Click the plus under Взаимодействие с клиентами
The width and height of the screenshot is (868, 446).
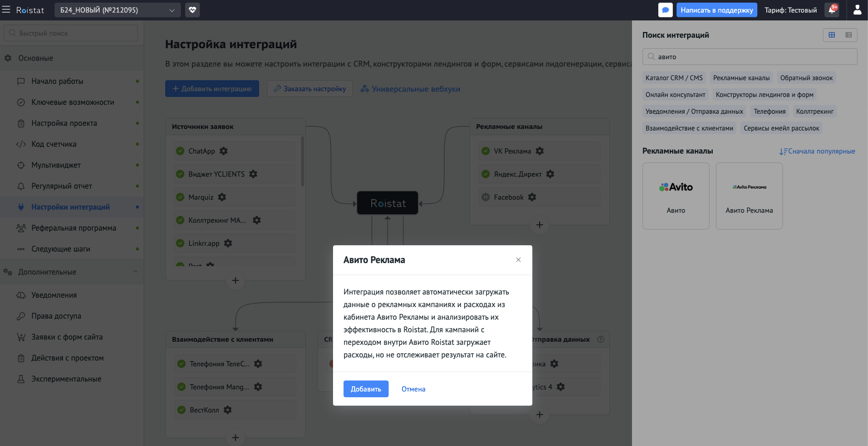click(x=235, y=437)
